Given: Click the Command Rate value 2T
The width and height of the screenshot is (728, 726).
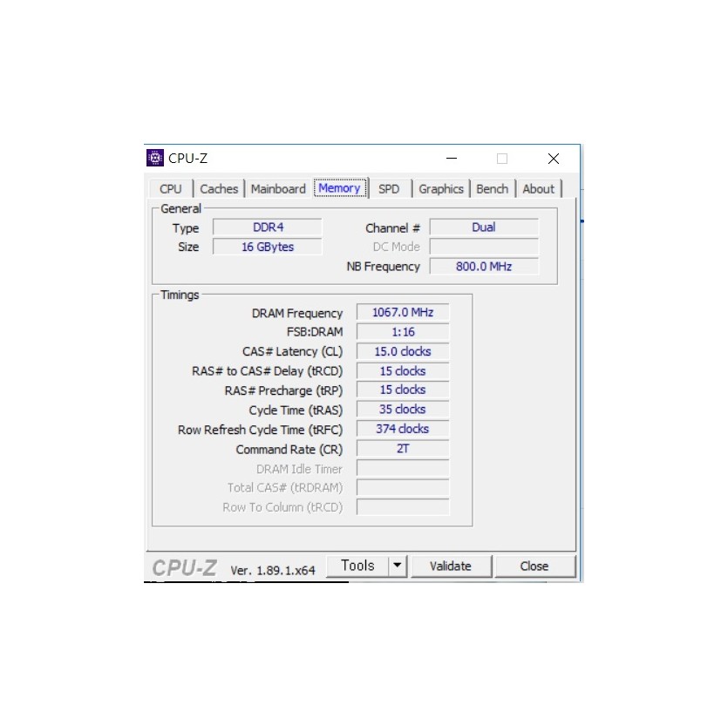Looking at the screenshot, I should pyautogui.click(x=403, y=448).
